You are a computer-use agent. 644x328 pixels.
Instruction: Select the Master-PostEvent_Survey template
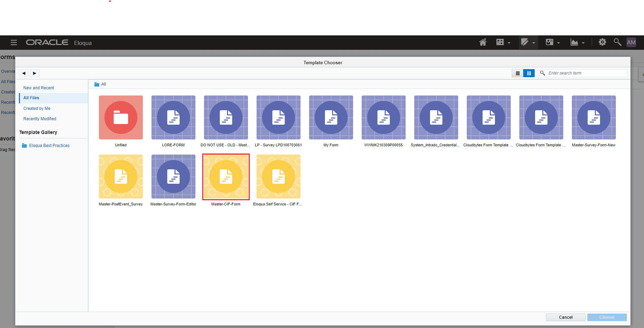point(121,177)
